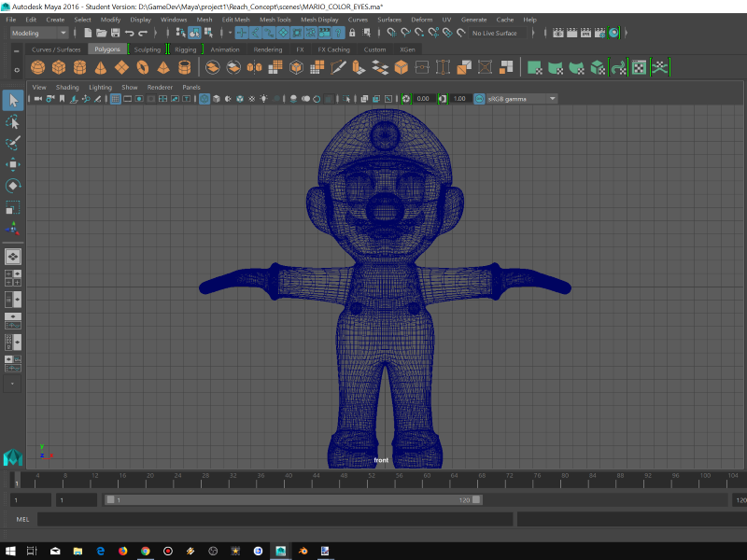Screen dimensions: 747x560
Task: Select the Move tool in toolbox
Action: (x=13, y=164)
